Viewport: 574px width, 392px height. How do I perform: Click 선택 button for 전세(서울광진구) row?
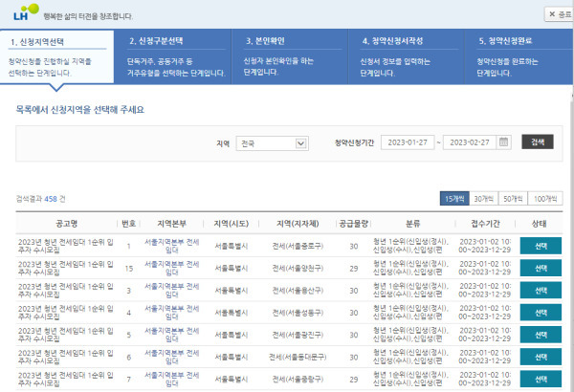[x=541, y=335]
